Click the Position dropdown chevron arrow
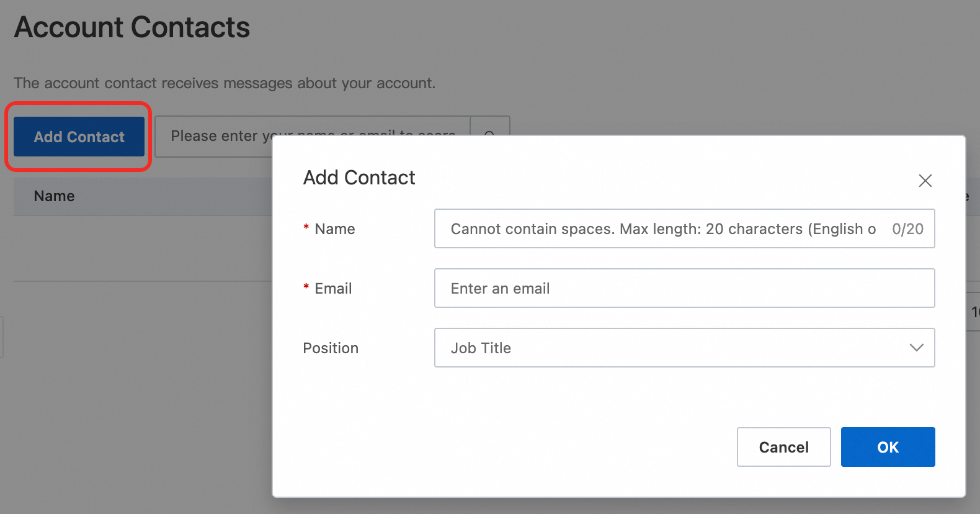980x514 pixels. click(916, 348)
